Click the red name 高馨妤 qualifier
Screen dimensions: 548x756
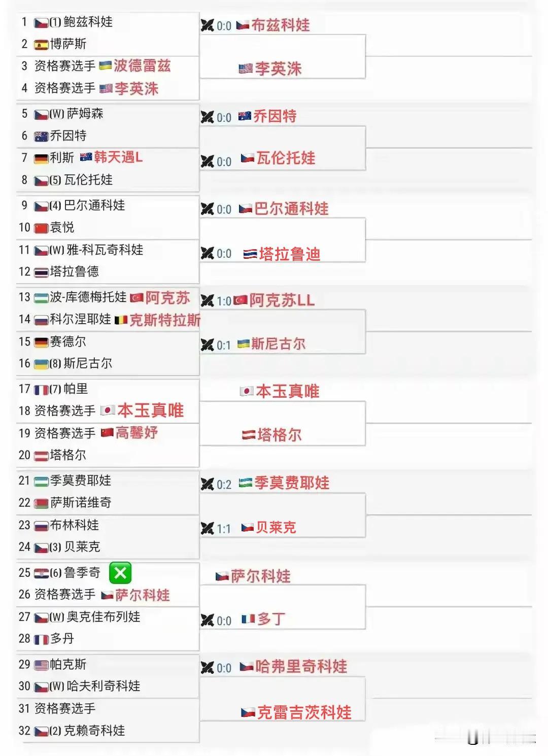136,433
